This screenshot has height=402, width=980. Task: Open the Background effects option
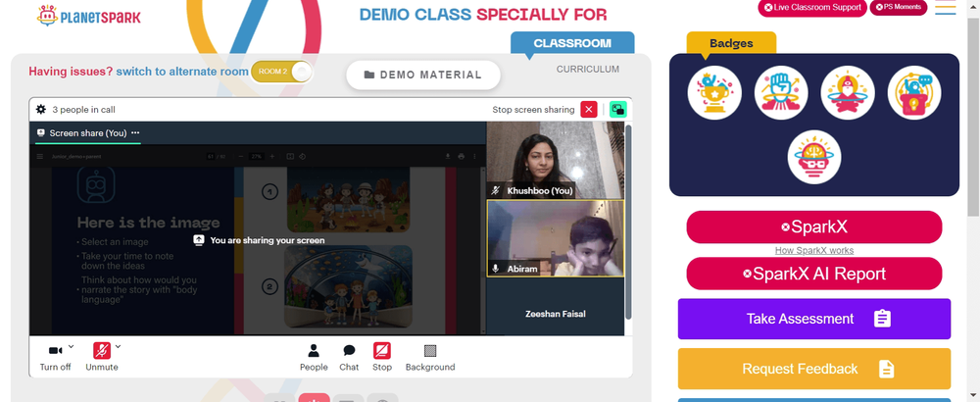point(430,358)
